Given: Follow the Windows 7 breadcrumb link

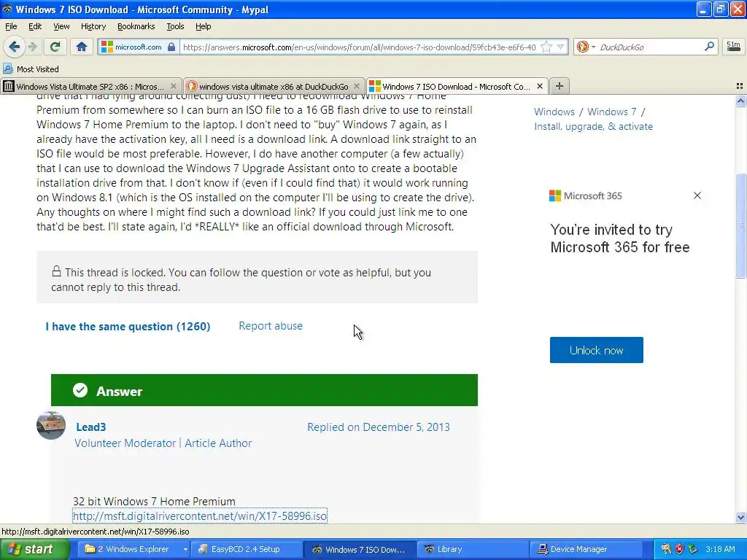Looking at the screenshot, I should [x=612, y=112].
